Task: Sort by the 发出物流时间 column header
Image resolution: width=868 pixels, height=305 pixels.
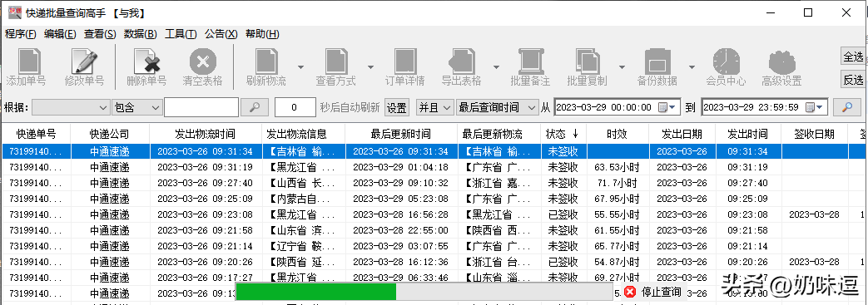Action: coord(206,134)
